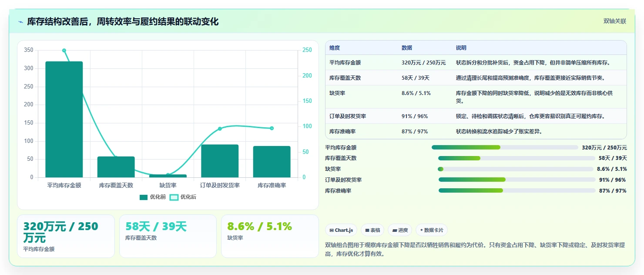Click the footer description starting 双轴组合图用于

pos(475,249)
